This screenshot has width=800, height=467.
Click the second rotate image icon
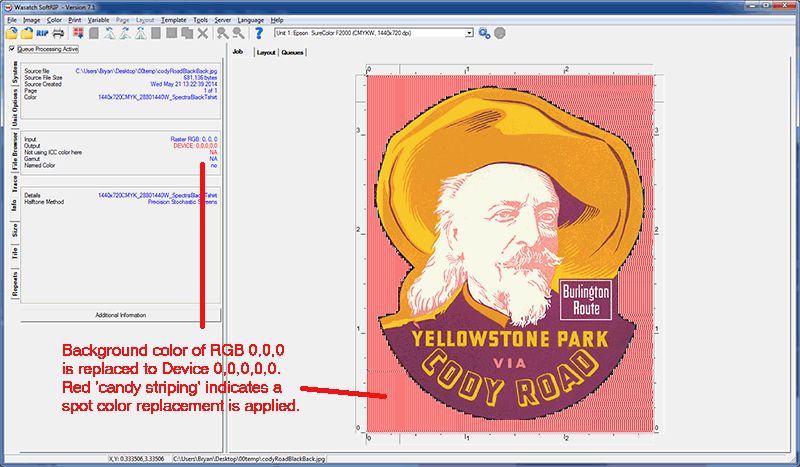pyautogui.click(x=125, y=33)
